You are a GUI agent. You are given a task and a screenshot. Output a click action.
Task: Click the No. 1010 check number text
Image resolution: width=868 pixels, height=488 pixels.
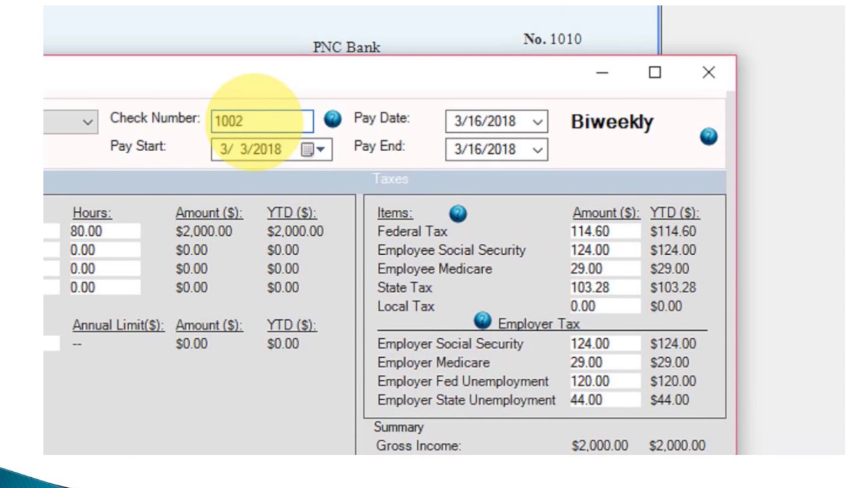(x=553, y=39)
